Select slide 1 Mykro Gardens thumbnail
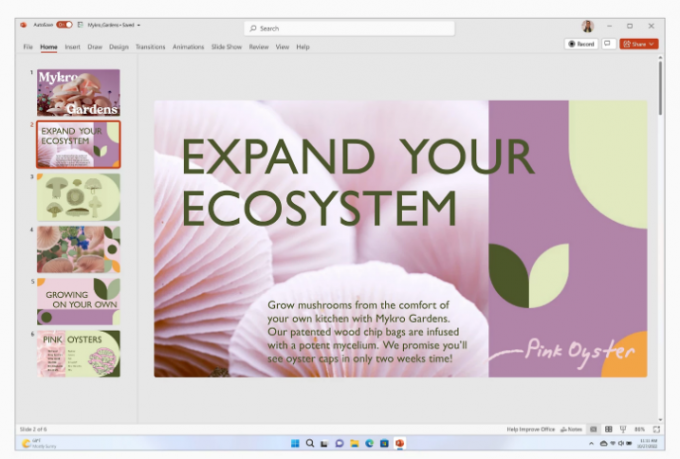Image resolution: width=680 pixels, height=459 pixels. click(78, 92)
